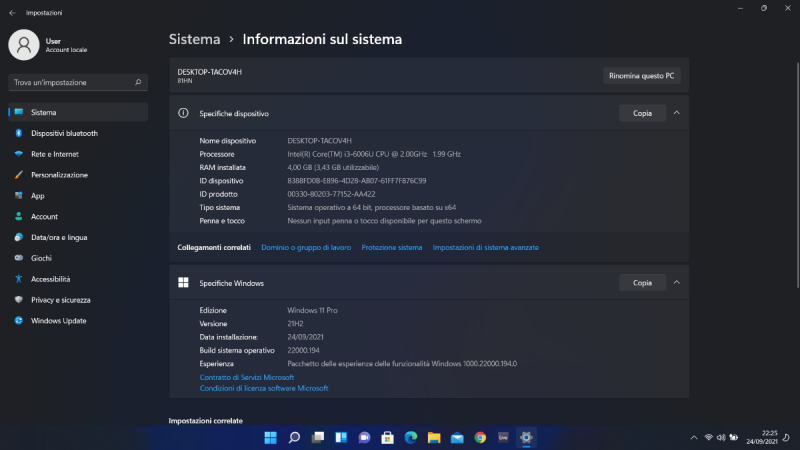Open Windows Update section
800x450 pixels.
coord(78,321)
